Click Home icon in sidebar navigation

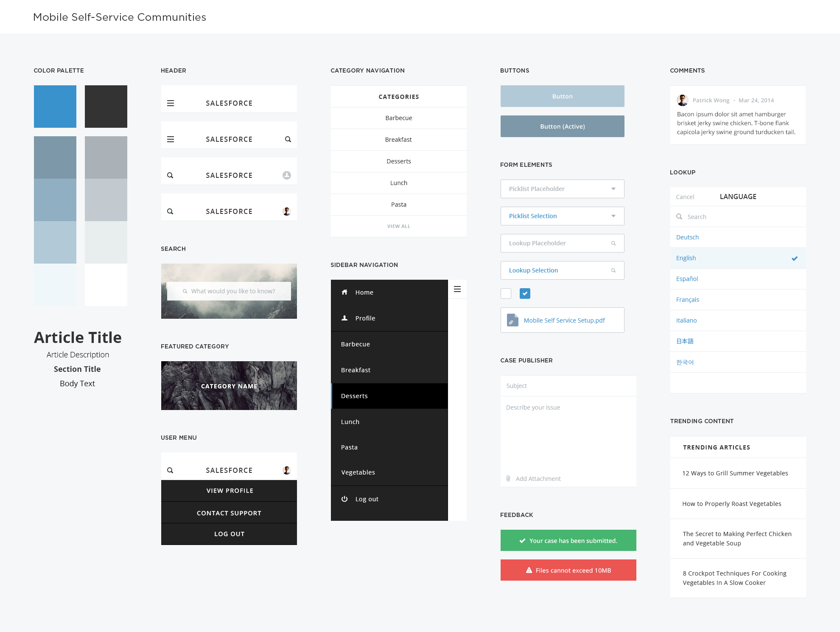click(x=344, y=292)
